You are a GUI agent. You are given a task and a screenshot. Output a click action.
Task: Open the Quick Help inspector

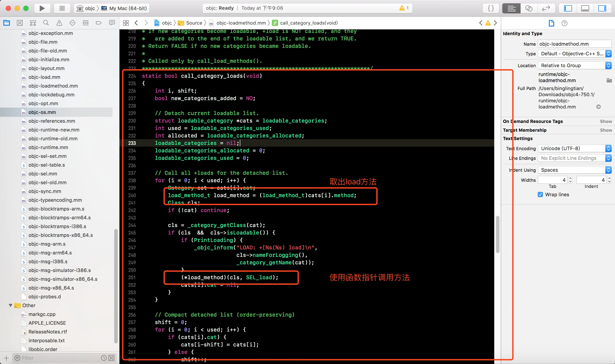point(564,23)
